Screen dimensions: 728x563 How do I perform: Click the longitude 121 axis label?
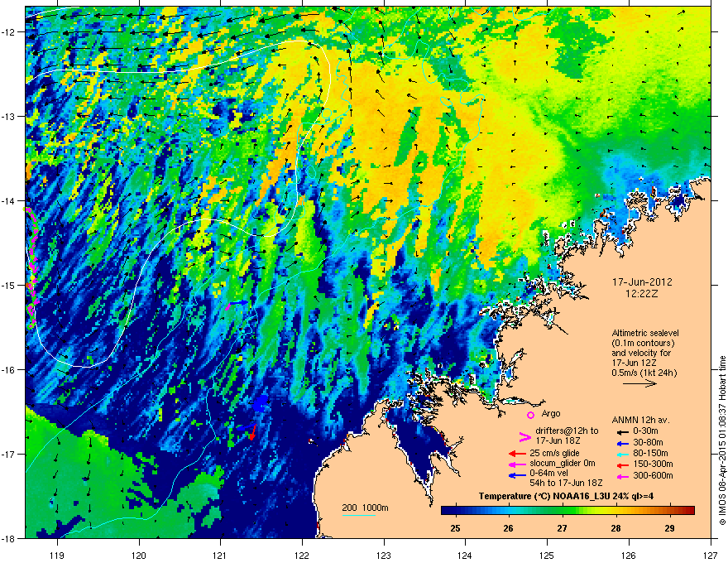click(x=220, y=555)
